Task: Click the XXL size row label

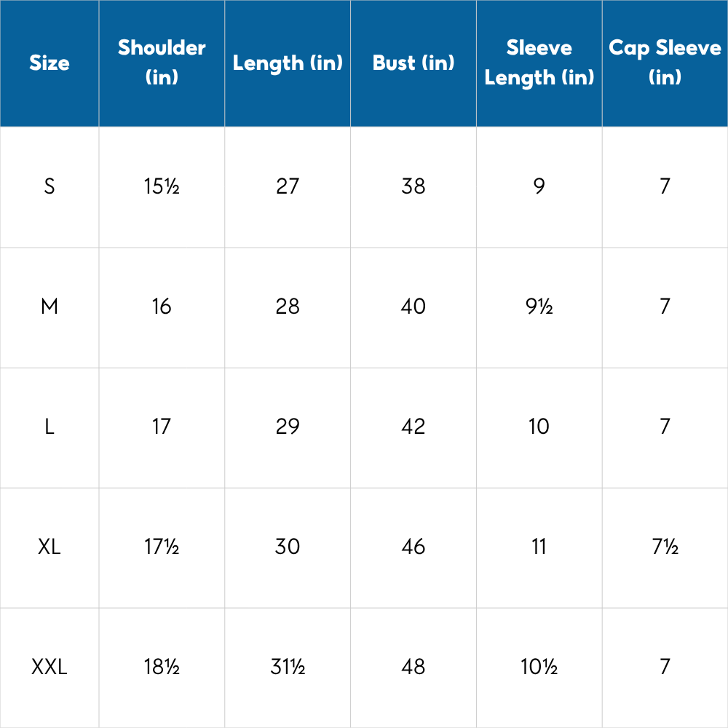Action: pyautogui.click(x=50, y=668)
